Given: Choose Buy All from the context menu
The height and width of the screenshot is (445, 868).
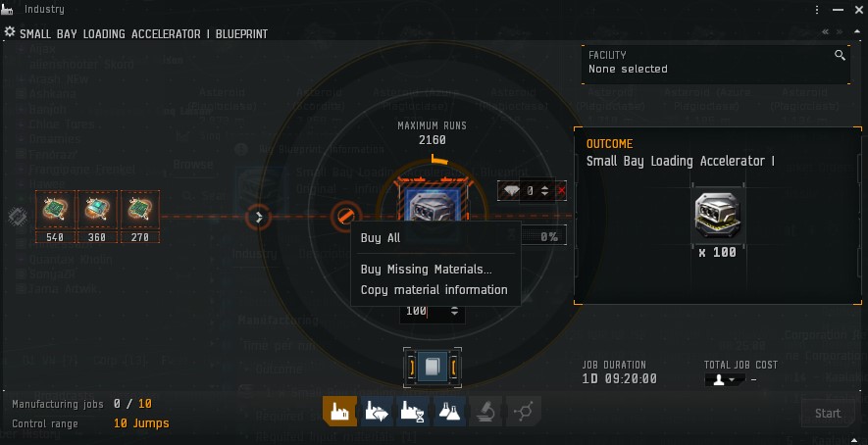Looking at the screenshot, I should point(381,238).
